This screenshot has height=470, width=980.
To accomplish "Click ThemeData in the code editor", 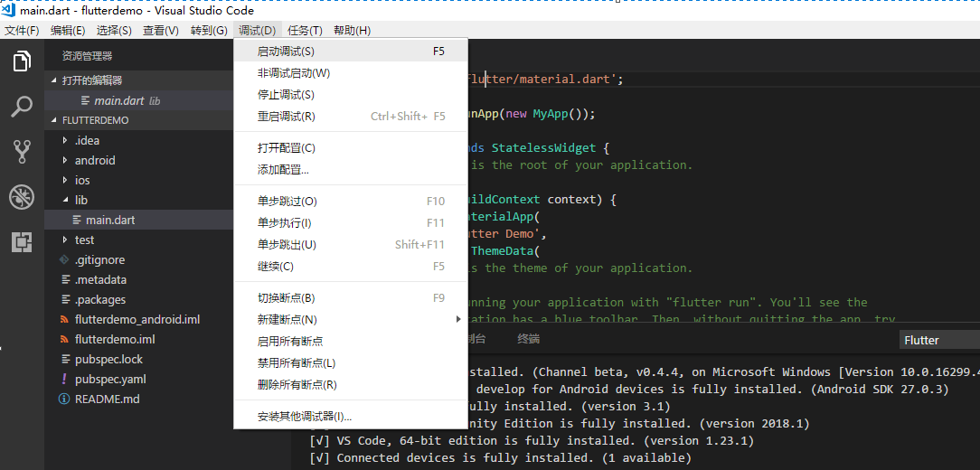I will (x=501, y=250).
